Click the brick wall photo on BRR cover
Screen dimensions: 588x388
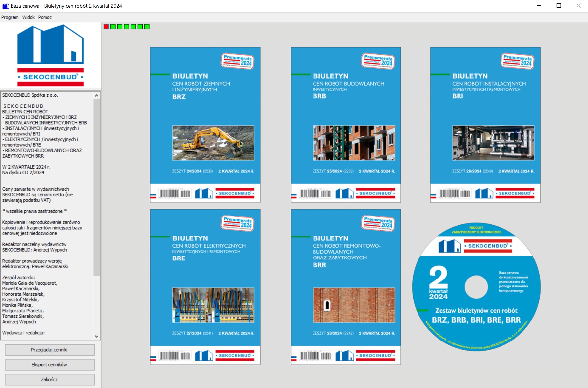[354, 305]
